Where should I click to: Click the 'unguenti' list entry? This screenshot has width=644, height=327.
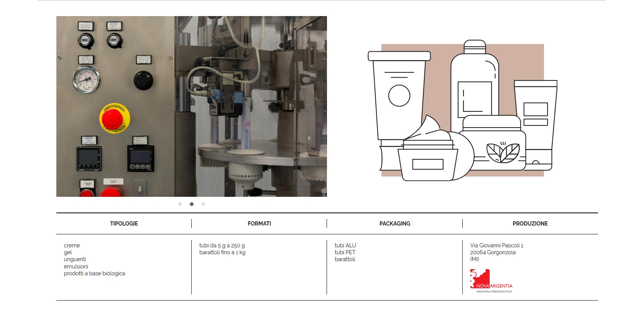[75, 259]
